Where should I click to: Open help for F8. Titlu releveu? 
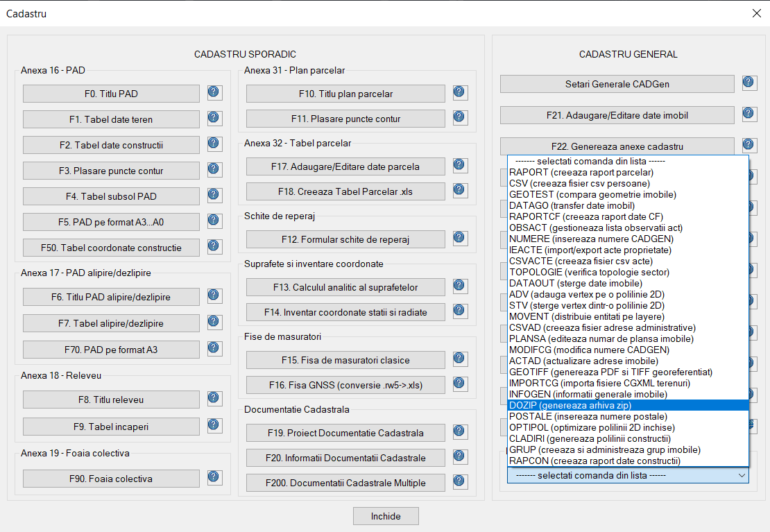tap(214, 398)
